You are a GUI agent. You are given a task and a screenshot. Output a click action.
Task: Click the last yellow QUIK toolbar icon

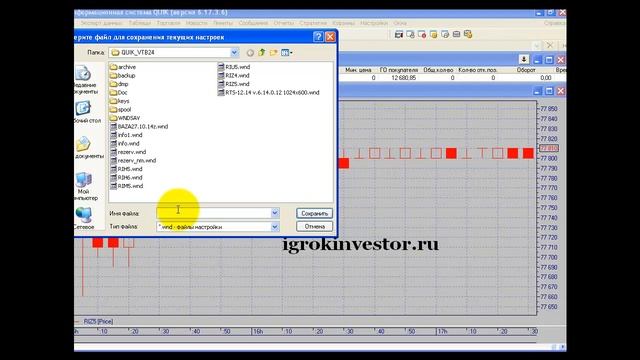[468, 34]
